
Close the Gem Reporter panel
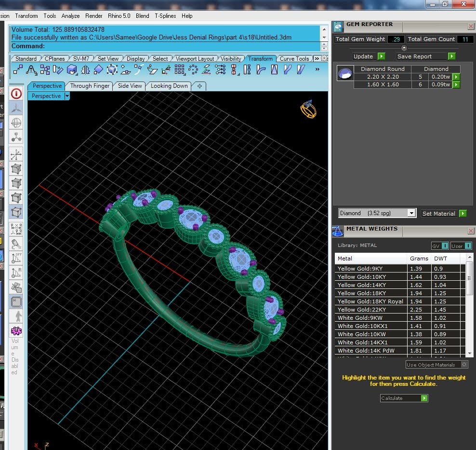pos(471,27)
